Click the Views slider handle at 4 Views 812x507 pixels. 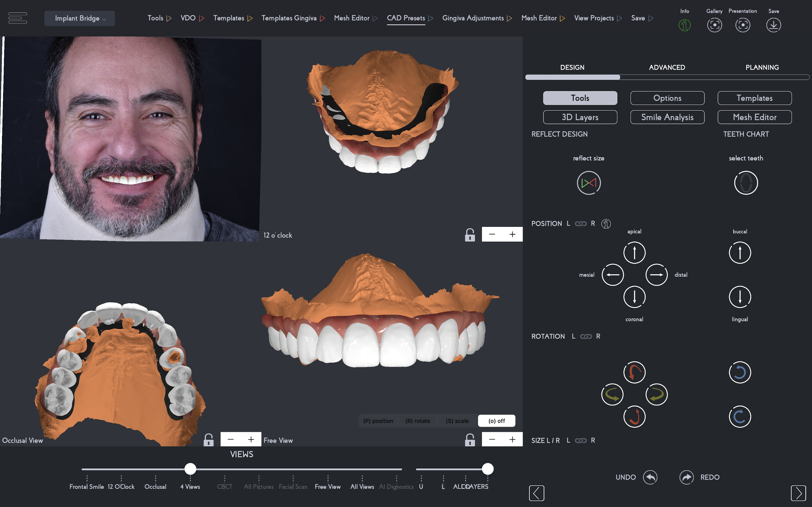coord(190,469)
